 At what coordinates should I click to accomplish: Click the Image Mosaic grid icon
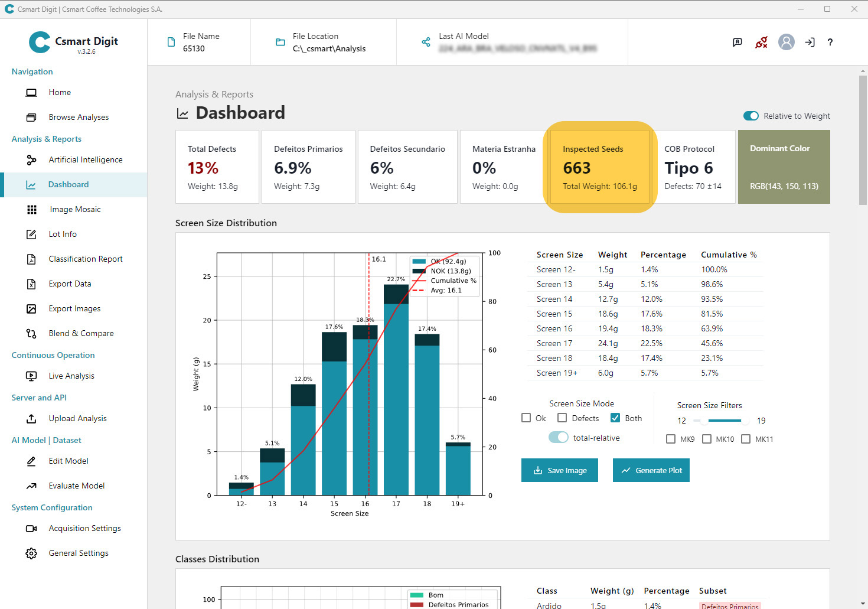click(x=32, y=210)
